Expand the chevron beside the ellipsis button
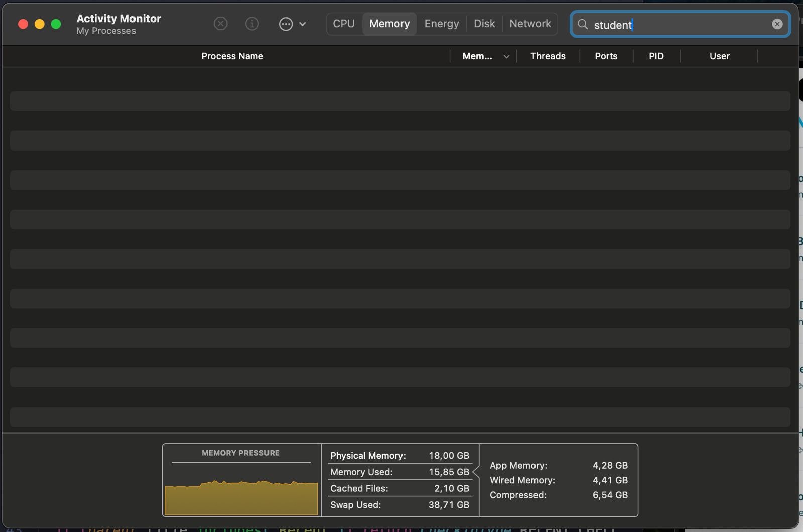Image resolution: width=803 pixels, height=532 pixels. 303,24
